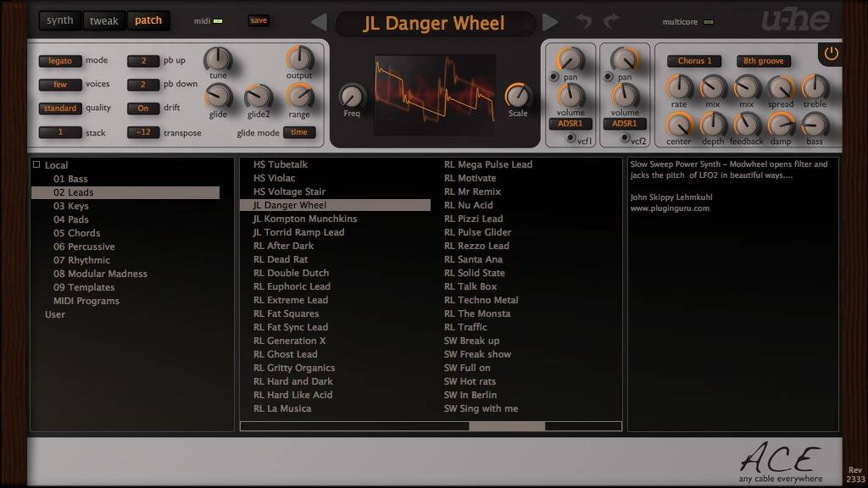Toggle the midi activity indicator
Screen dimensions: 868x488
(218, 21)
